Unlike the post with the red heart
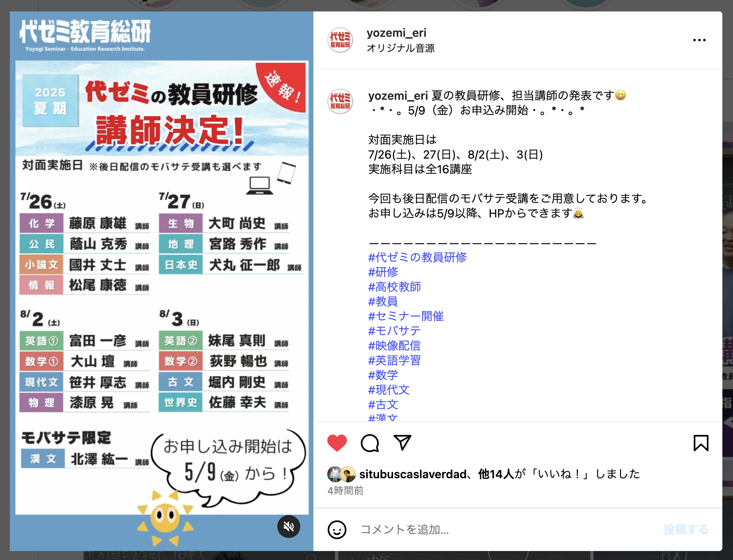 click(337, 443)
